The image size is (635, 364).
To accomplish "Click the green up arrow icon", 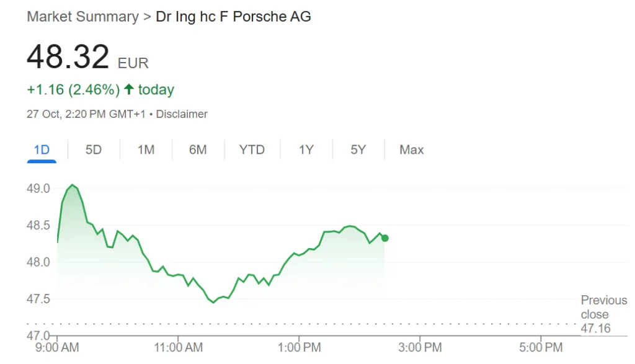I will (129, 90).
